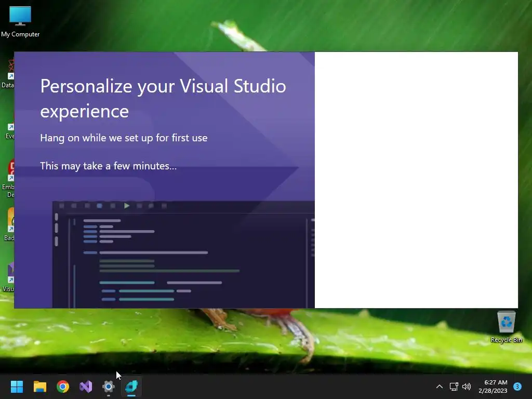Click the partly hidden Bad desktop shortcut
Screen dimensions: 532x399
tap(9, 224)
